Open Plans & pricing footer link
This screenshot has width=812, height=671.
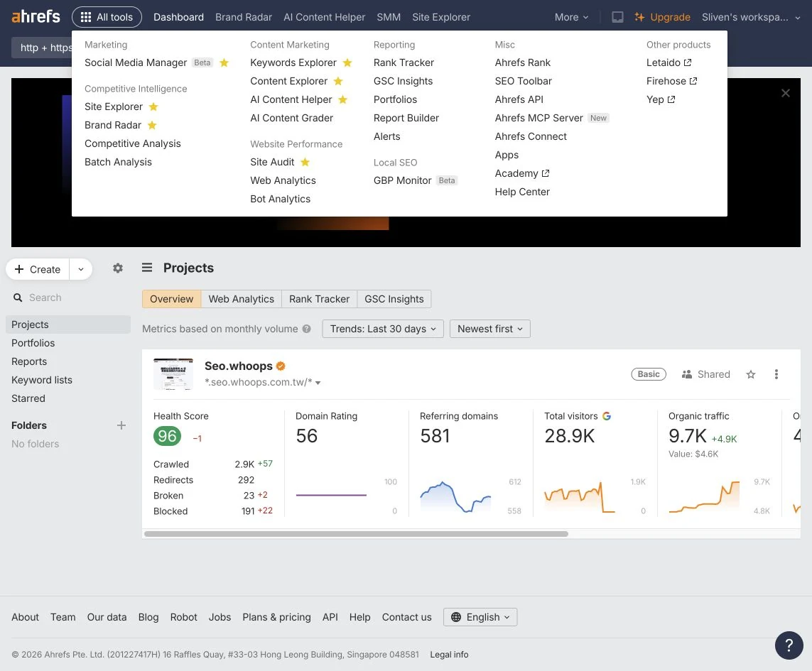click(x=276, y=617)
